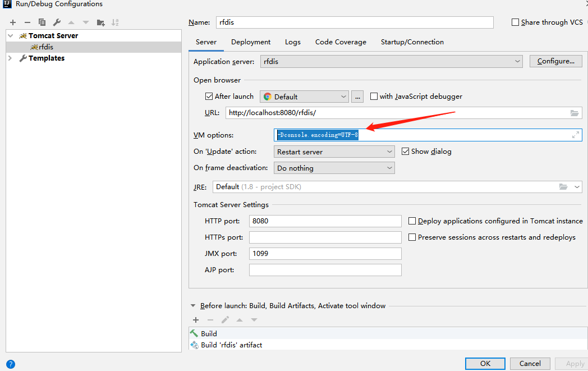
Task: Remove the selected before launch task
Action: (x=210, y=320)
